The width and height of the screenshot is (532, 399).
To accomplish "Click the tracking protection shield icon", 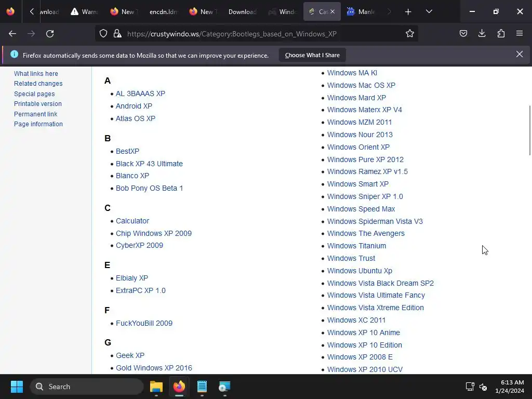I will (x=103, y=34).
